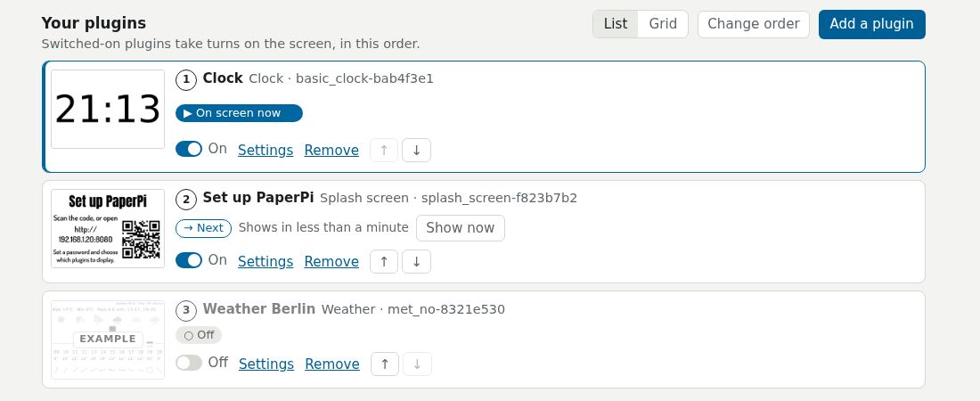Click the text met_no-8321e530
This screenshot has height=401, width=980.
(445, 310)
